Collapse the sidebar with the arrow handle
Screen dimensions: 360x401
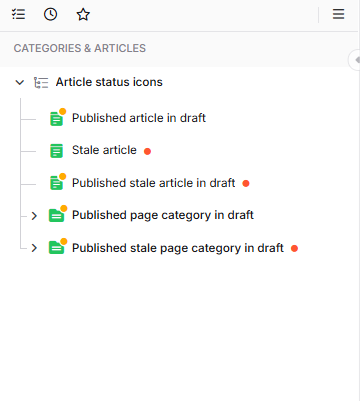coord(355,60)
